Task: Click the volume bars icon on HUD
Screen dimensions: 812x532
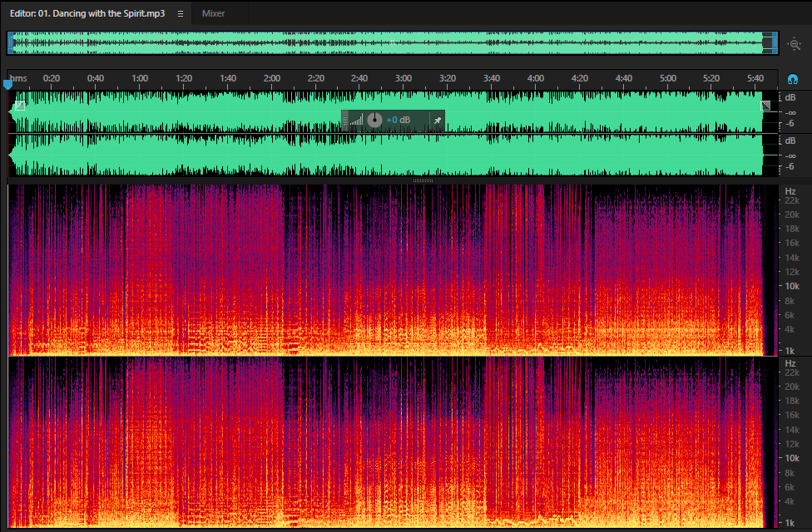Action: (356, 121)
